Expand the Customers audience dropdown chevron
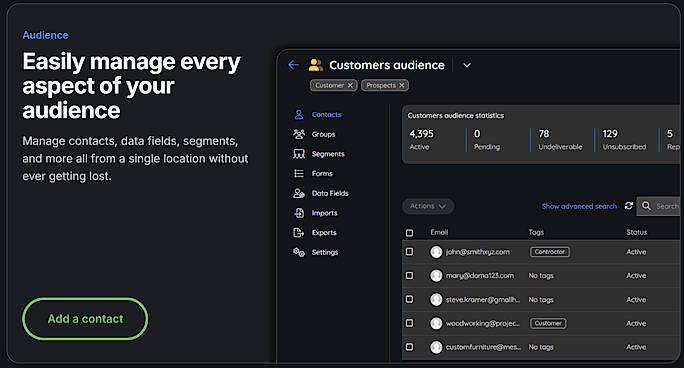 467,65
